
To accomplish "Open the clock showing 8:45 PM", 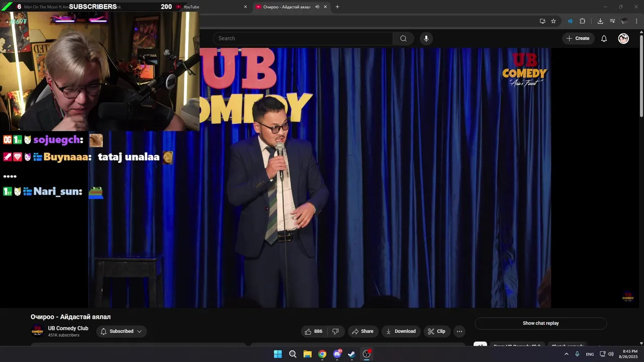I will [629, 354].
